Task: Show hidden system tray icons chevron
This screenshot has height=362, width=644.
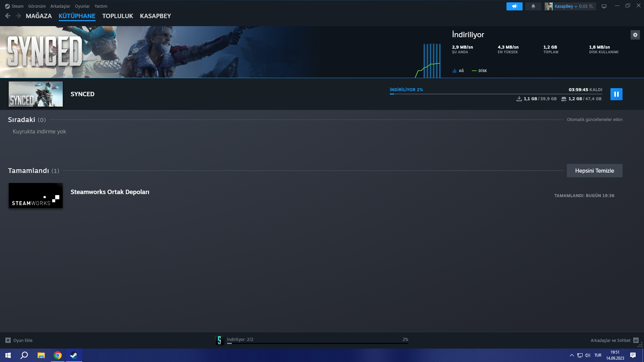Action: [x=572, y=355]
